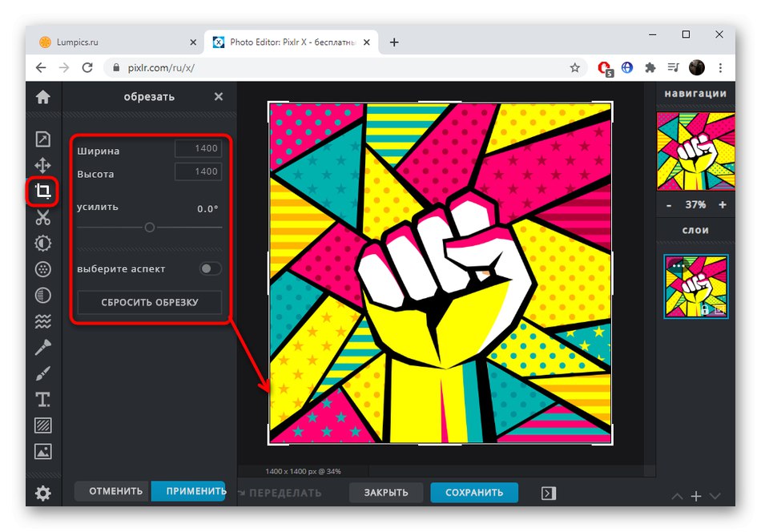Click the СБРОСИТЬ ОБРЕЗКУ button

(150, 302)
